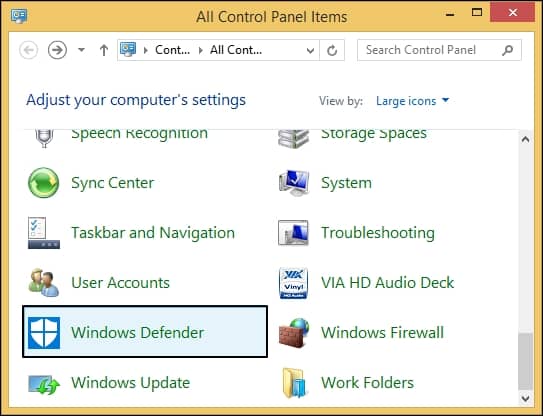Click the 'All Cont...' breadcrumb segment
The image size is (543, 416).
point(236,50)
